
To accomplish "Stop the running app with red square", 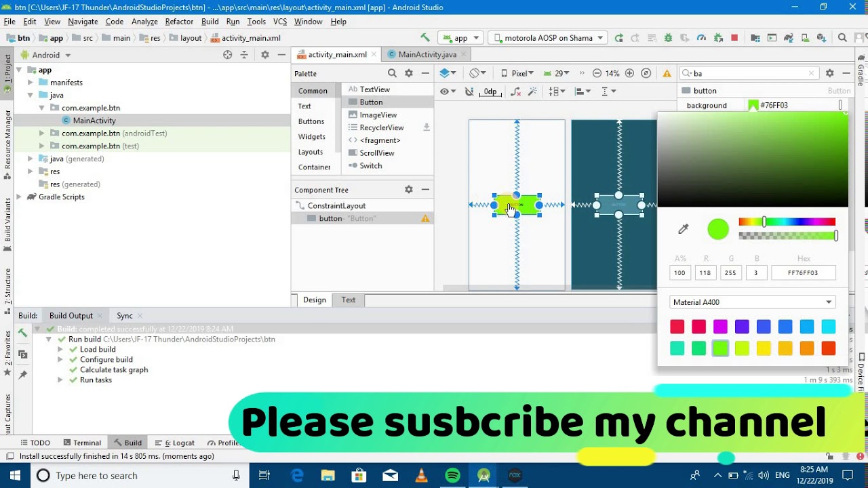I will point(734,38).
